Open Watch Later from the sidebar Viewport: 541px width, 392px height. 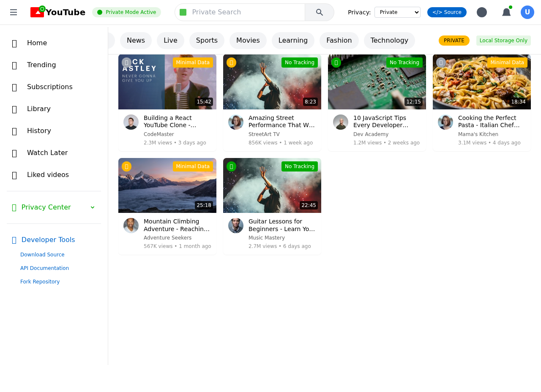(x=47, y=153)
